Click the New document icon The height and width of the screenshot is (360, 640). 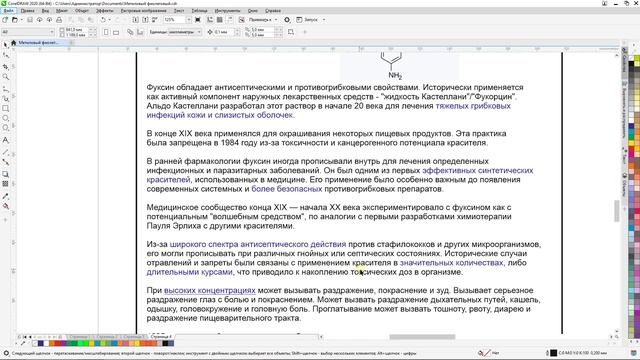point(5,20)
